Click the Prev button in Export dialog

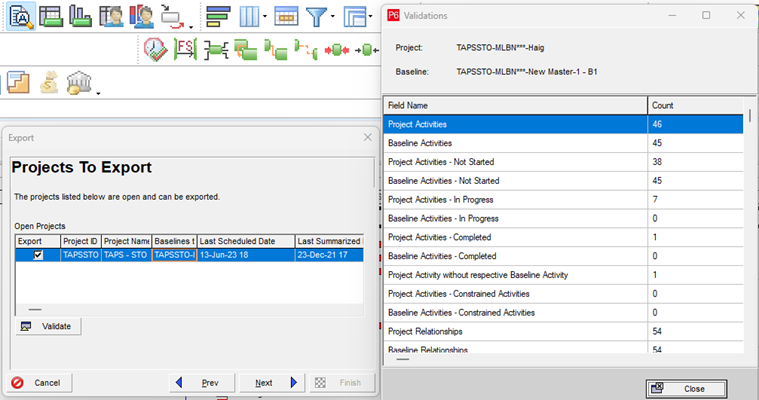point(204,382)
